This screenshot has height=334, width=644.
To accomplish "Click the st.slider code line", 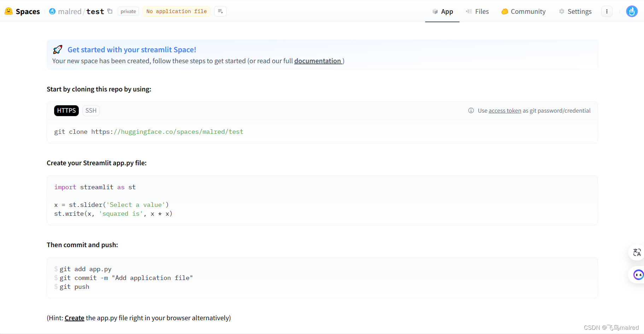I will coord(111,205).
